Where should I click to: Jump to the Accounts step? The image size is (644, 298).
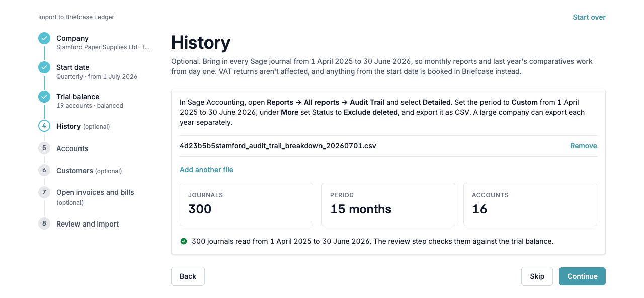pos(72,148)
